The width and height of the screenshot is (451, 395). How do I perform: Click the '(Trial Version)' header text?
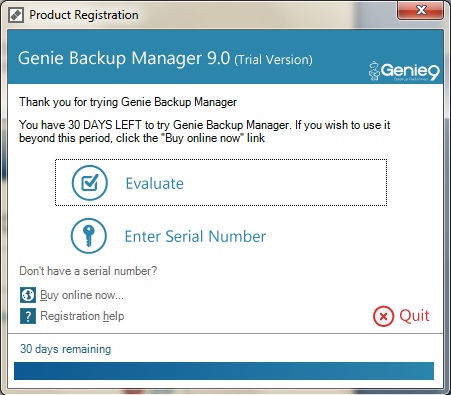273,60
